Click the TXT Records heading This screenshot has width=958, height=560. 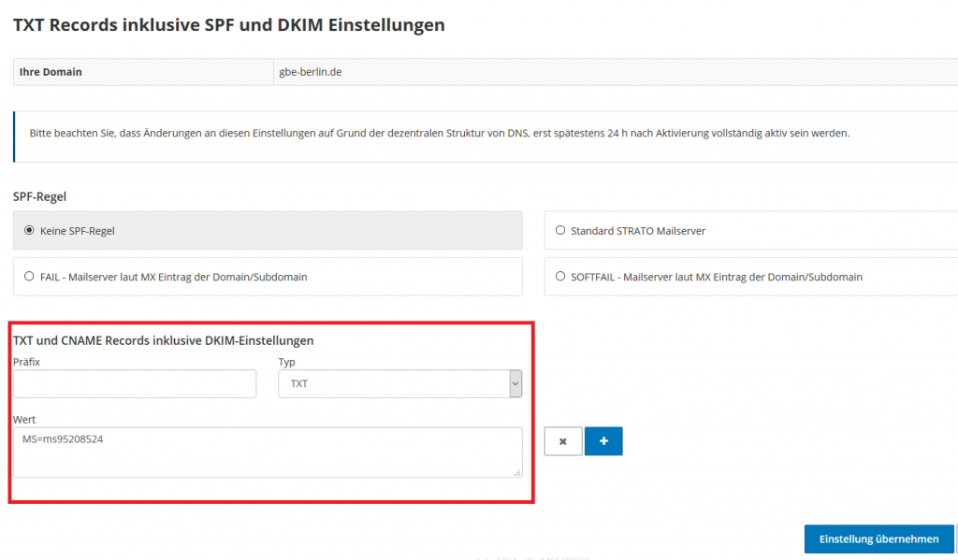click(227, 24)
